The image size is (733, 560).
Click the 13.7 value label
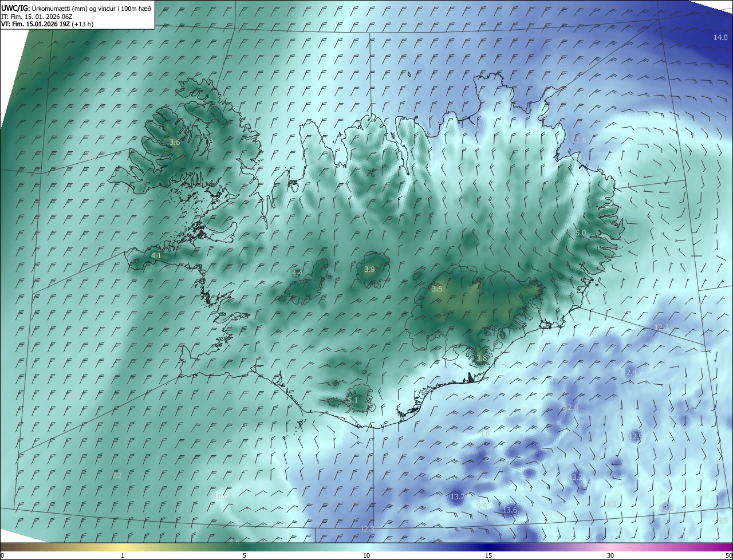click(457, 496)
